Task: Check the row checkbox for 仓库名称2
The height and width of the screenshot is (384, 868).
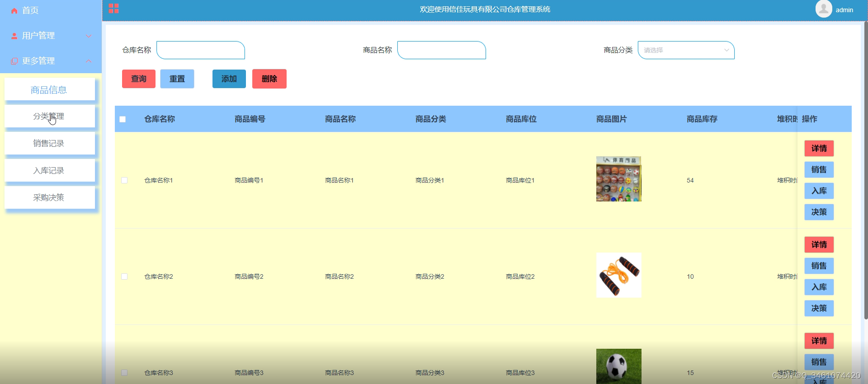Action: 124,276
